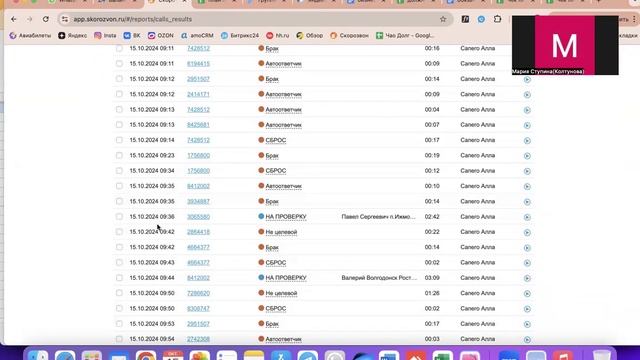
Task: Play the 09:13 call lasting 00:04
Action: 527,110
